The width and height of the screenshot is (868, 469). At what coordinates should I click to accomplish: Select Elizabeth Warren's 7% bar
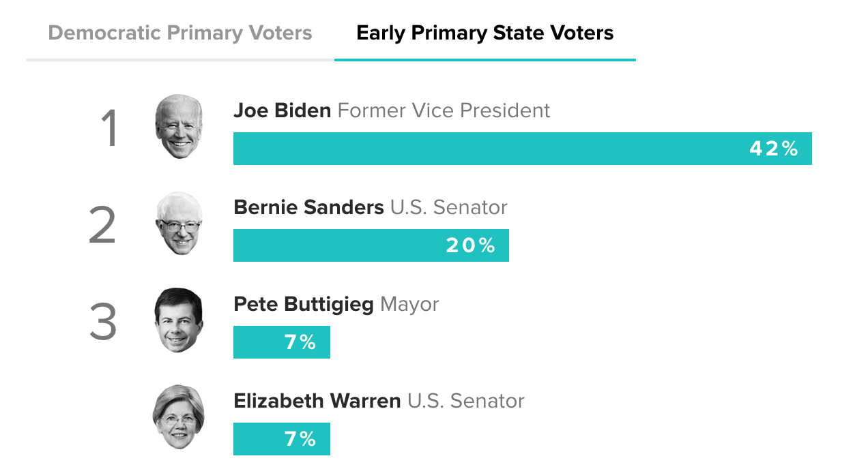point(281,439)
